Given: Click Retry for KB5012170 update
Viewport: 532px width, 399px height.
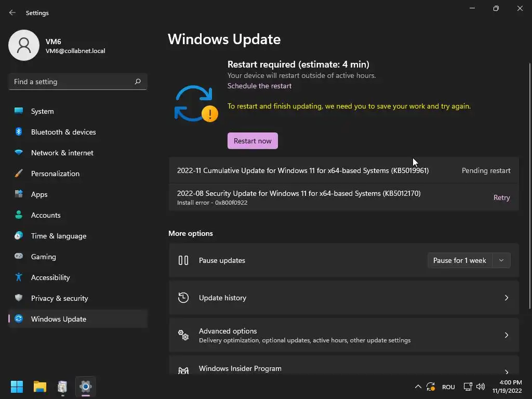Looking at the screenshot, I should (x=501, y=197).
